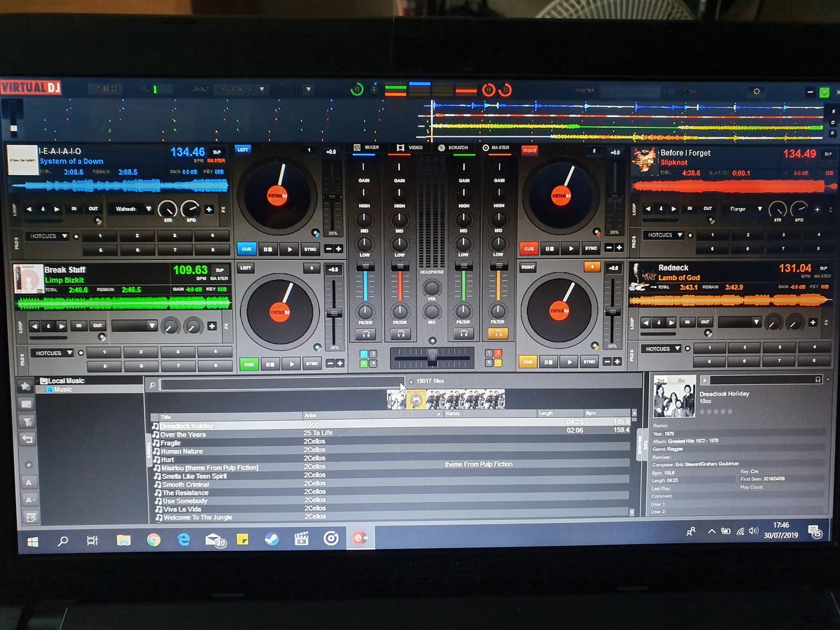Switch to the SCRATCH tab
Image resolution: width=840 pixels, height=630 pixels.
pos(453,148)
